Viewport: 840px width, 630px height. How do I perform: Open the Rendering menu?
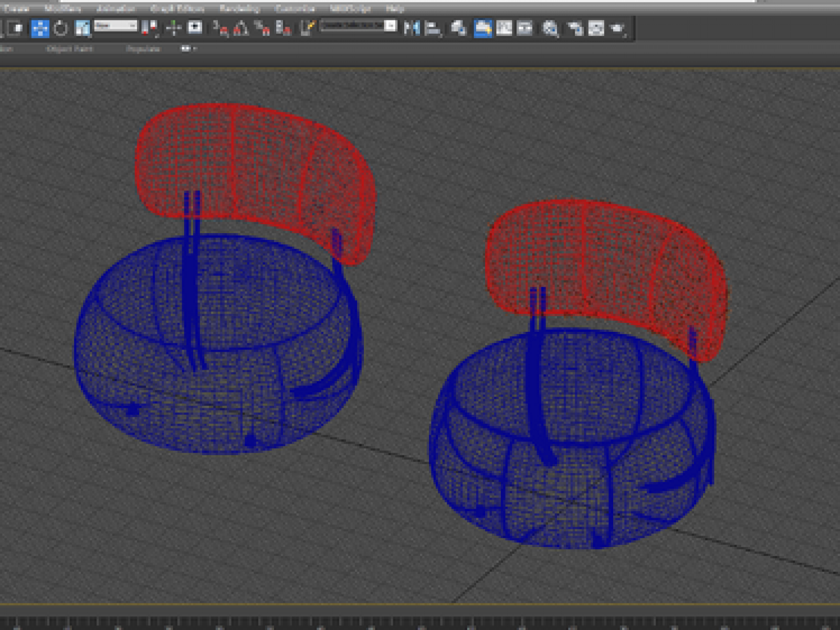click(x=239, y=8)
